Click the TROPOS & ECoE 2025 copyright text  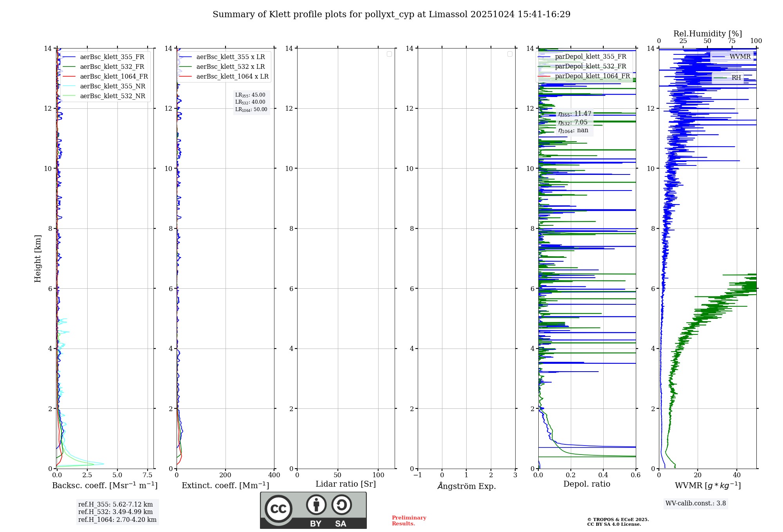coord(618,520)
